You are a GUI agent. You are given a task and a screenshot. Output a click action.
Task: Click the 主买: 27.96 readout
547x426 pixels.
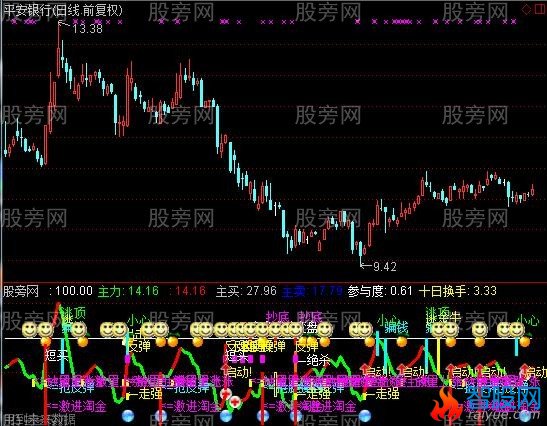pos(246,291)
